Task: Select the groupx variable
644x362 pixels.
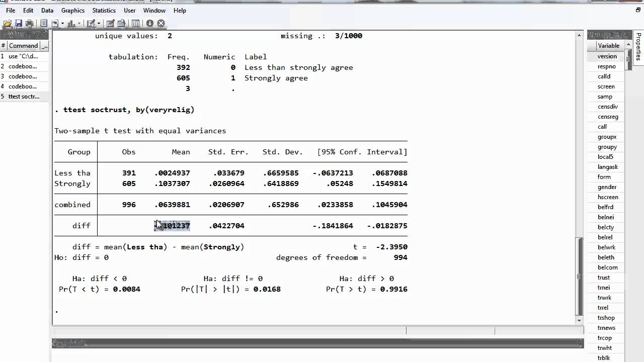Action: click(607, 137)
